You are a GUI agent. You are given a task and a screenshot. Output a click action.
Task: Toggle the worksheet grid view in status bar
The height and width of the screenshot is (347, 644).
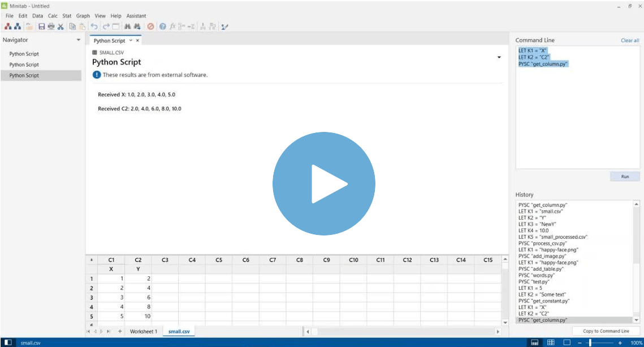[x=551, y=342]
